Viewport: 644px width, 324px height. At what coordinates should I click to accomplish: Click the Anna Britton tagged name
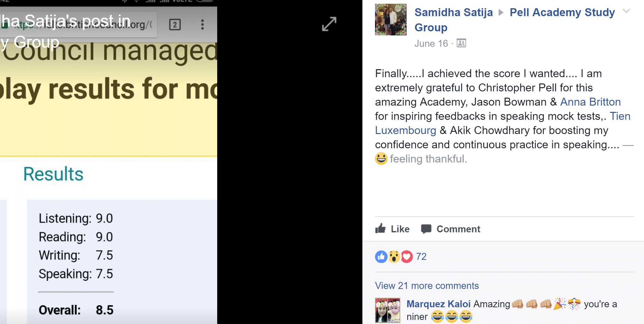(x=590, y=102)
